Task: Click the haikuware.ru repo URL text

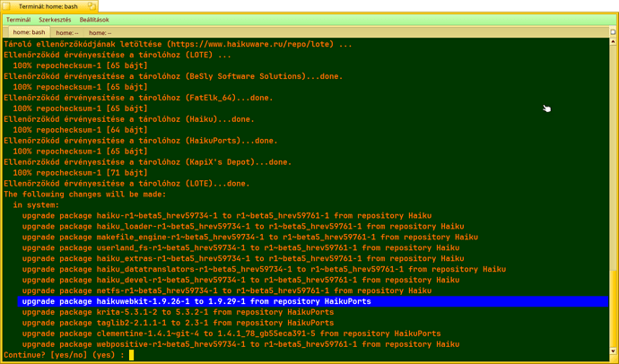Action: (x=253, y=44)
